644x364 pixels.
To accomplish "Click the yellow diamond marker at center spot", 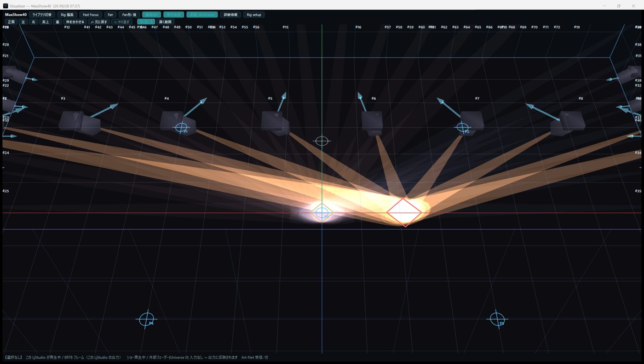I will [x=322, y=213].
